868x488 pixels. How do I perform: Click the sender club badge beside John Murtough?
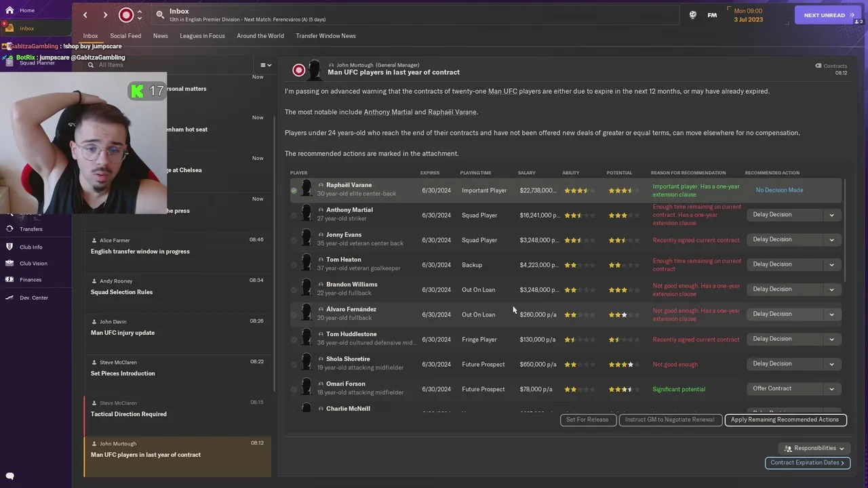298,70
